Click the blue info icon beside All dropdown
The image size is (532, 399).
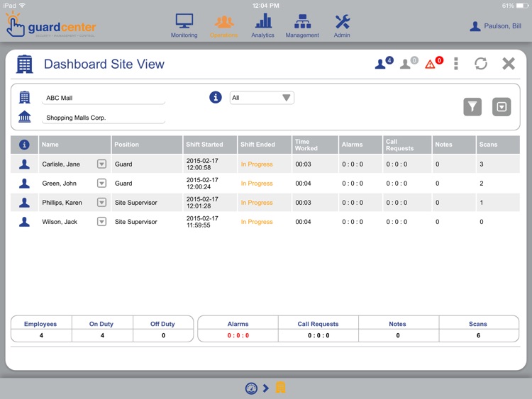[x=216, y=98]
